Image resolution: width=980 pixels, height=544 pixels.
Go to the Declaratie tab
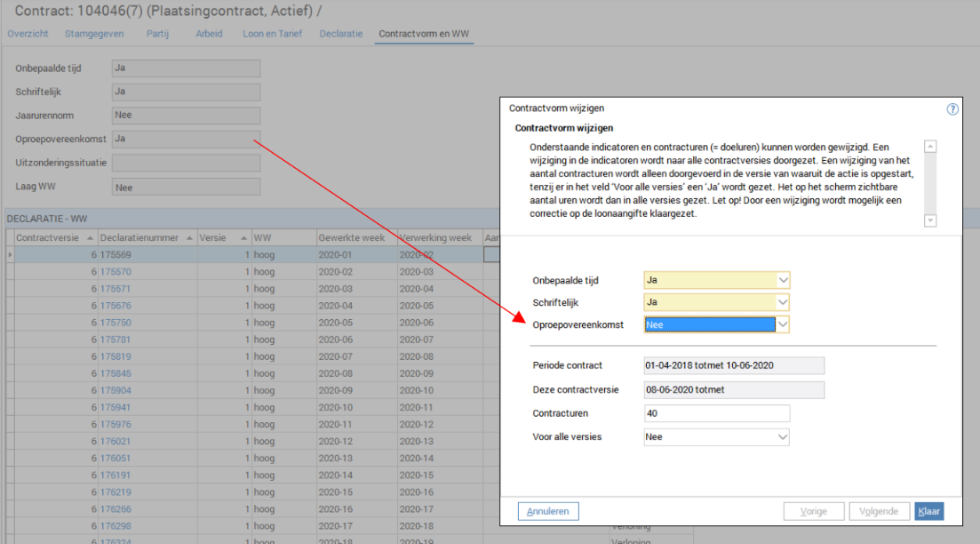341,34
